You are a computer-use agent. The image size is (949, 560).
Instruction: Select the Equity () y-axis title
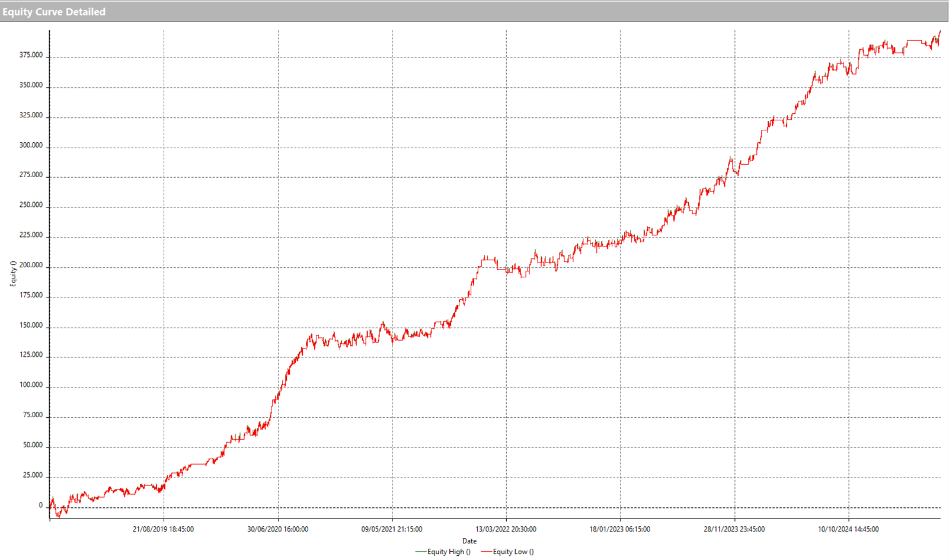tap(13, 274)
